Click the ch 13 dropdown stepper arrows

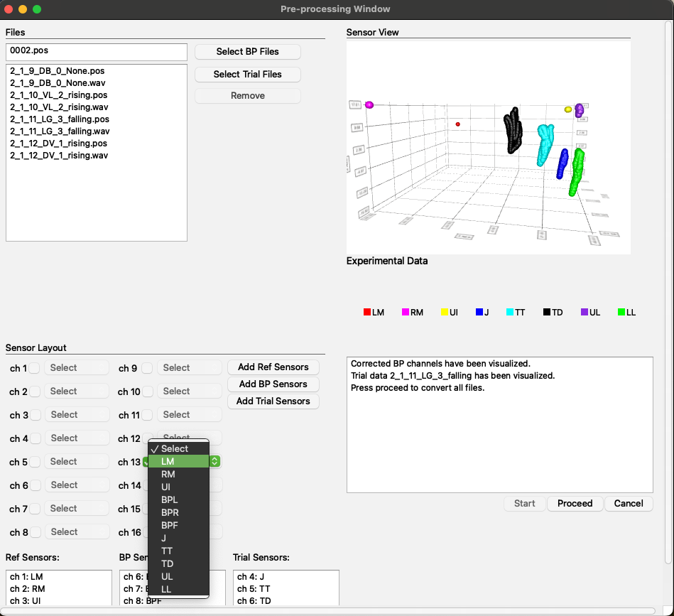coord(215,461)
